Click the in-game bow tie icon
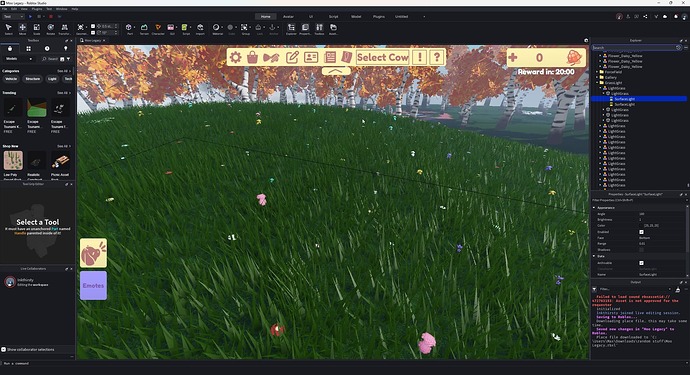 coord(271,58)
